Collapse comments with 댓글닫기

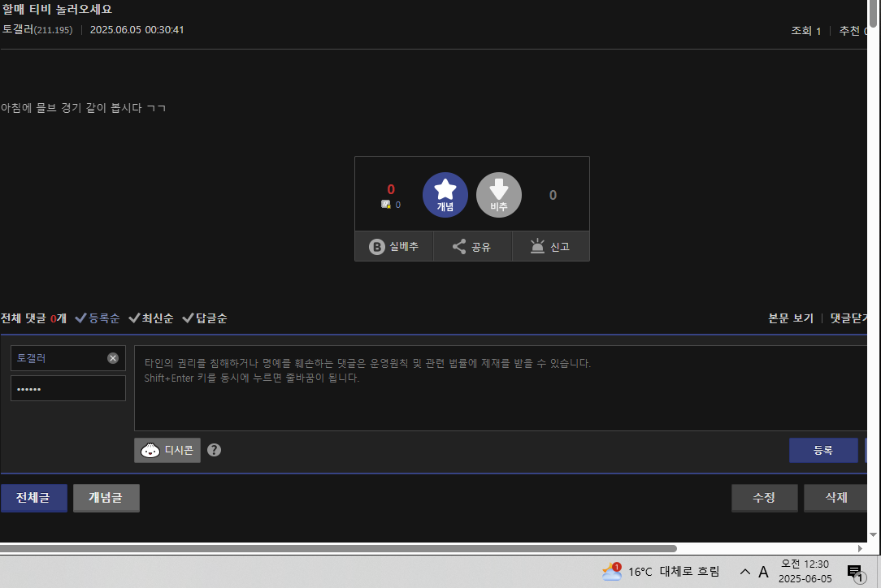(853, 318)
